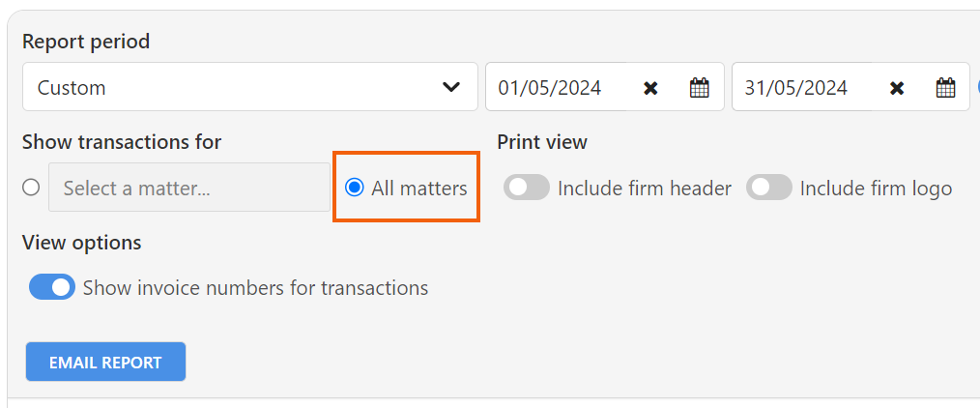Expand the Custom report period dropdown
This screenshot has width=980, height=408.
tap(250, 87)
